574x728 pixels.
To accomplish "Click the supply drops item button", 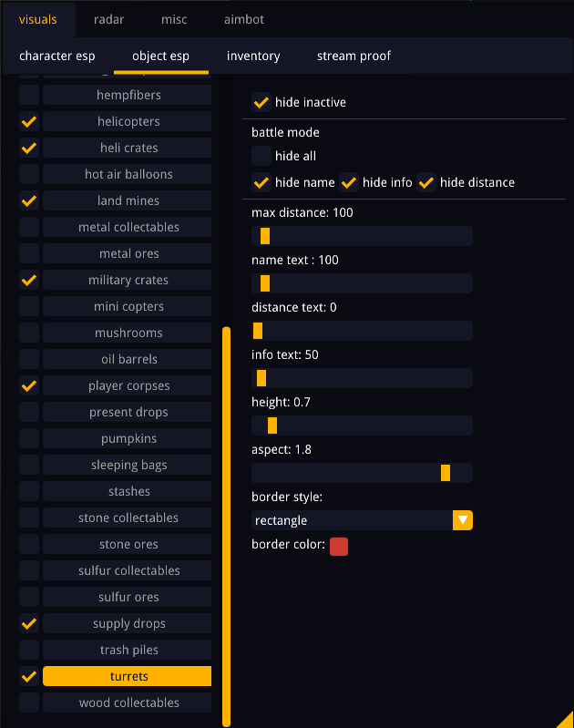I will coord(128,623).
